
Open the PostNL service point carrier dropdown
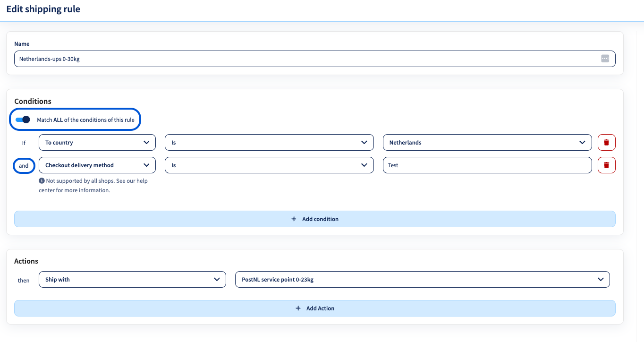pyautogui.click(x=422, y=279)
